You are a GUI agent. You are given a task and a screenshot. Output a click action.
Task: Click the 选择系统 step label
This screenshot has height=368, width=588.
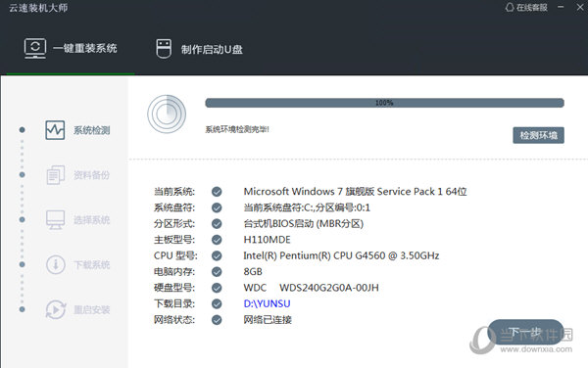click(91, 220)
